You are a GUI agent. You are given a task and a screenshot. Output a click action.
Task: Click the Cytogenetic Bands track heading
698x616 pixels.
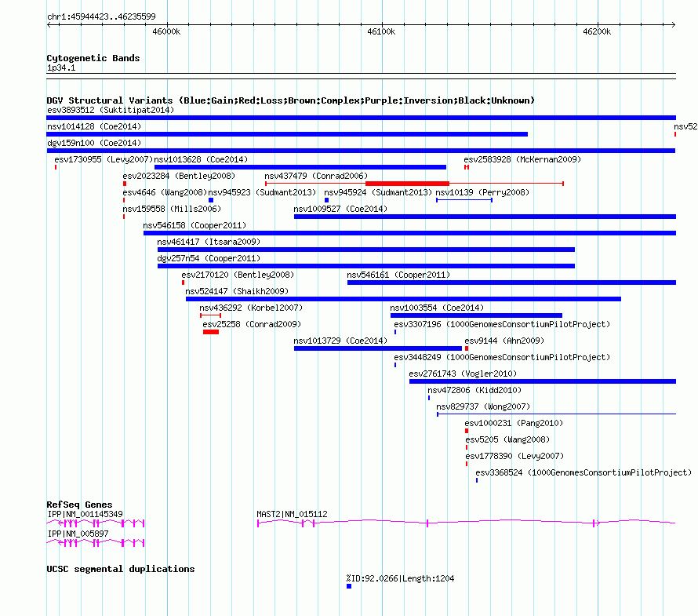click(x=93, y=58)
